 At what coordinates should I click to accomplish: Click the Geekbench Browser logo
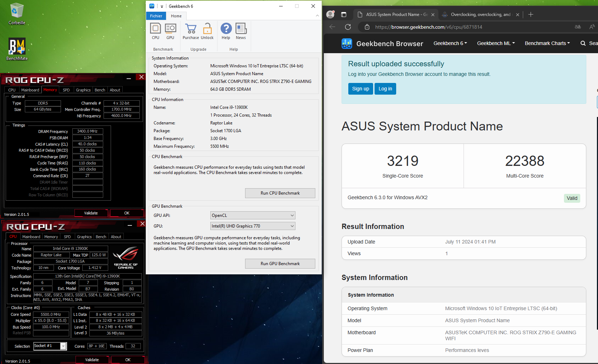pyautogui.click(x=382, y=44)
